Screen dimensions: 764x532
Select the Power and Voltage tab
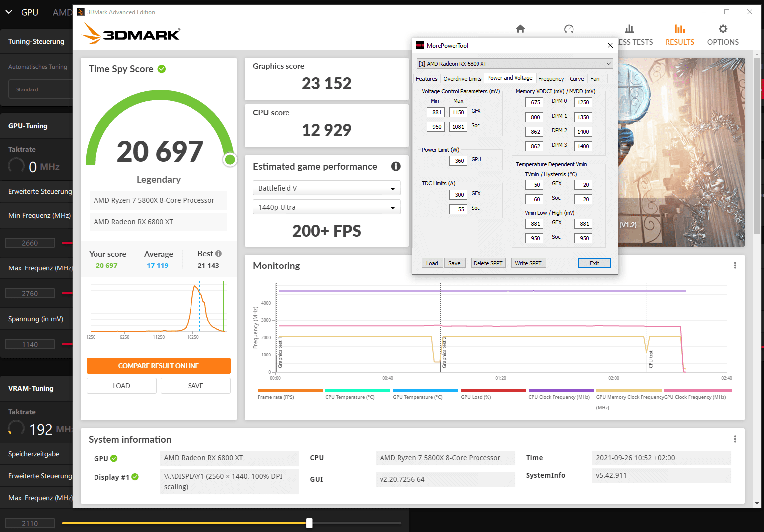pyautogui.click(x=510, y=78)
